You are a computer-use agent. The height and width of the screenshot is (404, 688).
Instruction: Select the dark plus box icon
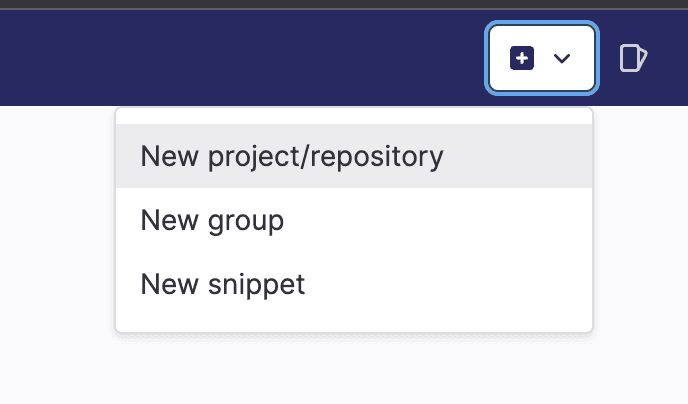coord(522,59)
